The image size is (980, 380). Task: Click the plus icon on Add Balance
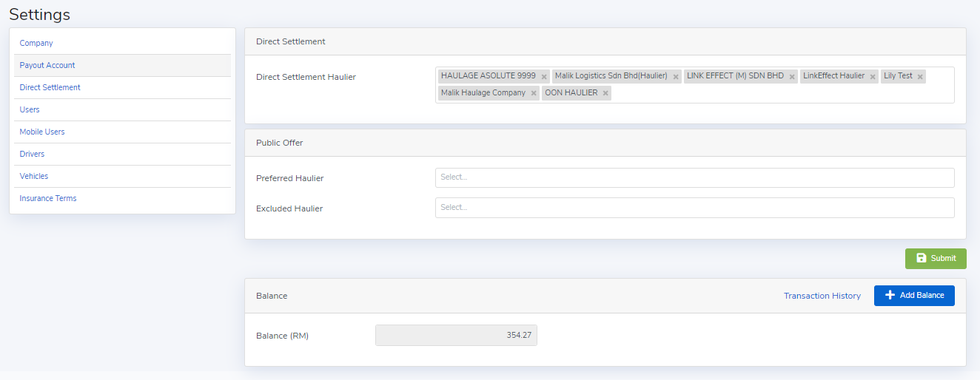[890, 295]
